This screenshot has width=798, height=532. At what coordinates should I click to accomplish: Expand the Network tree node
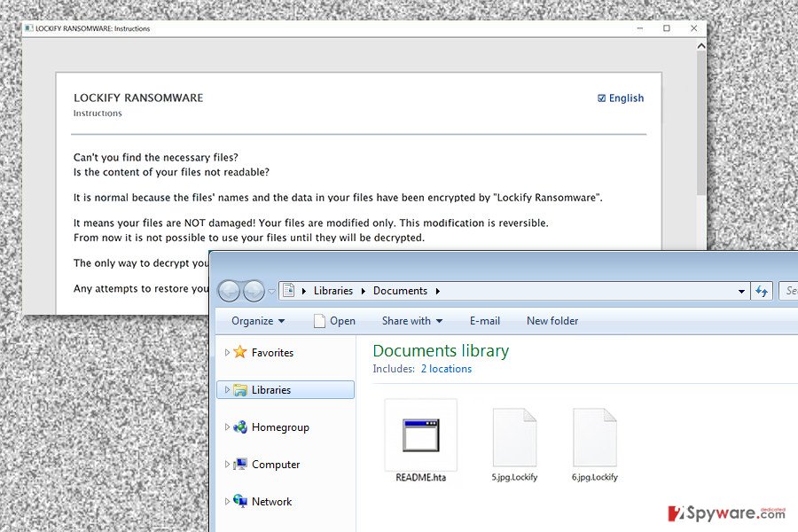click(227, 502)
